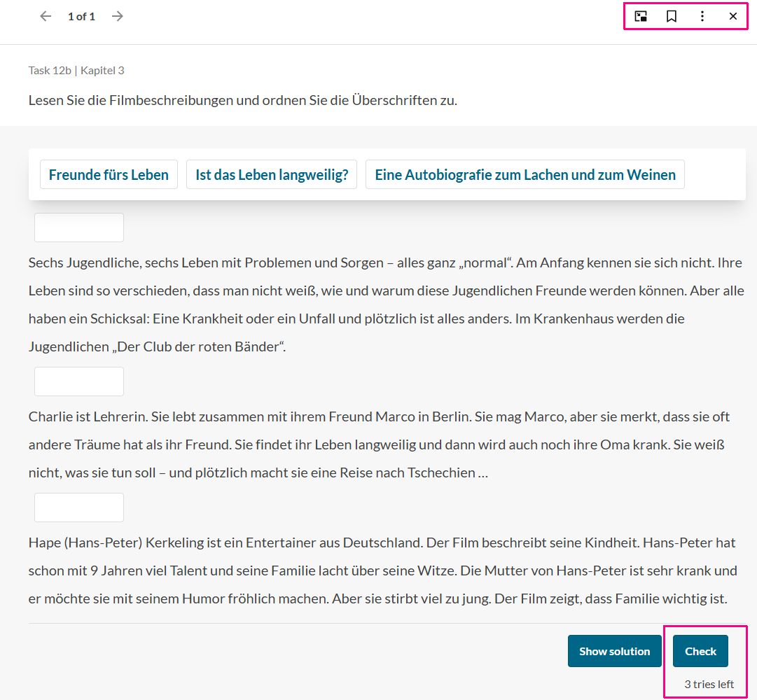Go to the next task with forward arrow
Viewport: 757px width, 700px height.
(x=118, y=16)
